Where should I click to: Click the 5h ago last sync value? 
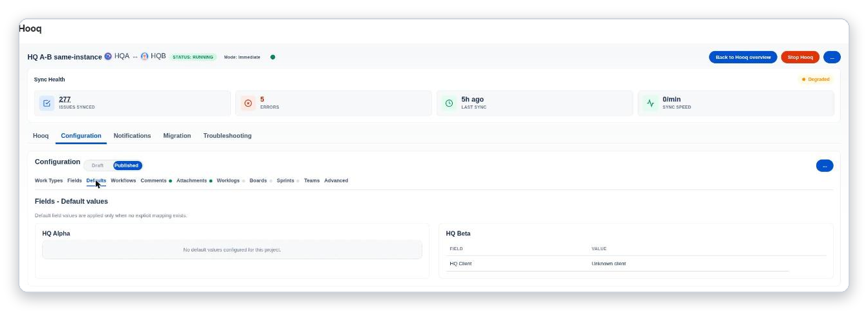click(472, 100)
